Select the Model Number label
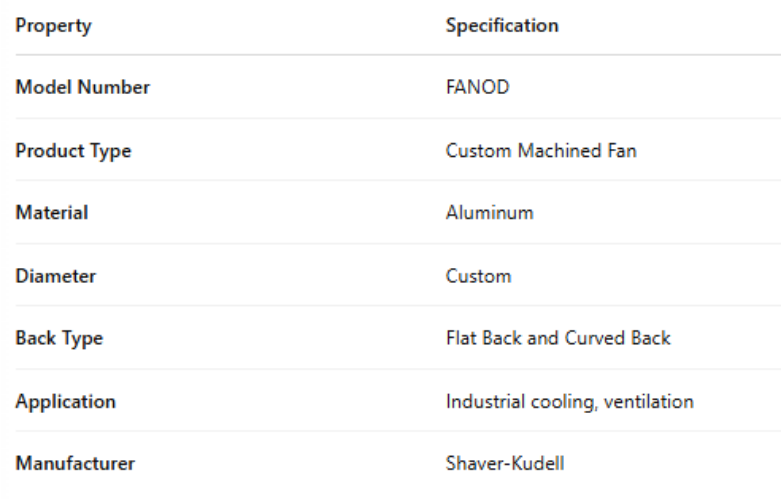781x500 pixels. 83,88
